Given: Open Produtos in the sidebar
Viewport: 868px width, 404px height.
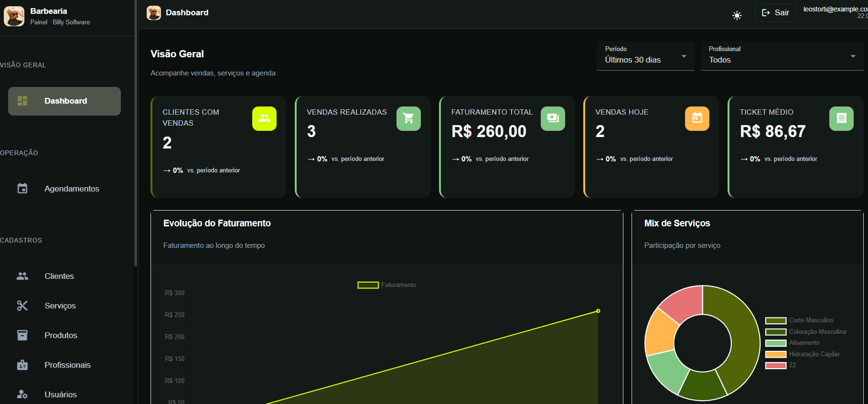Looking at the screenshot, I should (x=64, y=335).
